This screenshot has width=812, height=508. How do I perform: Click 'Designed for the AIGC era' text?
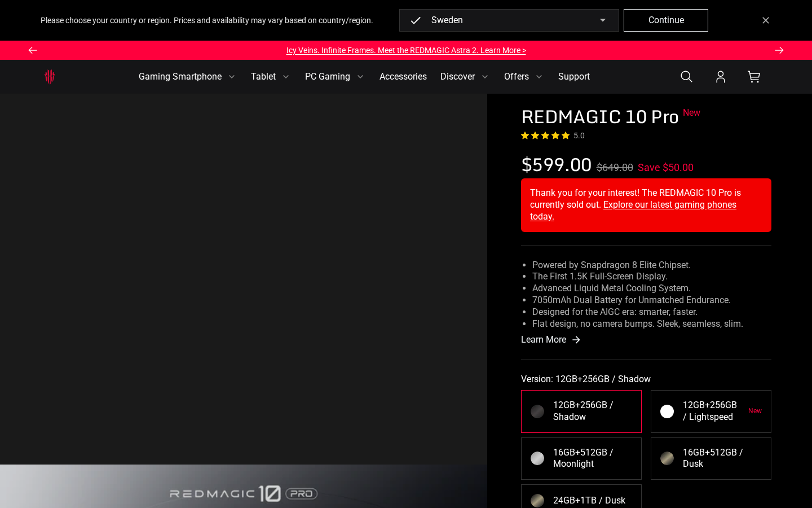point(615,312)
